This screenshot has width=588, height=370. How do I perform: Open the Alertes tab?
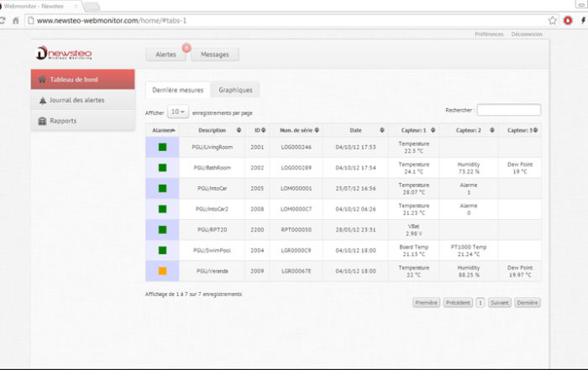pyautogui.click(x=165, y=55)
